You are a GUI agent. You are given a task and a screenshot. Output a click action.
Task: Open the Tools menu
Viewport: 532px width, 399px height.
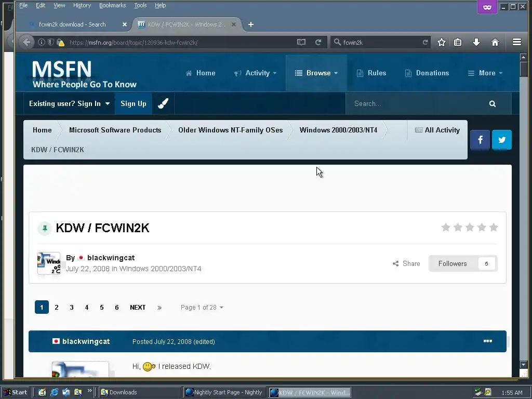pos(140,5)
